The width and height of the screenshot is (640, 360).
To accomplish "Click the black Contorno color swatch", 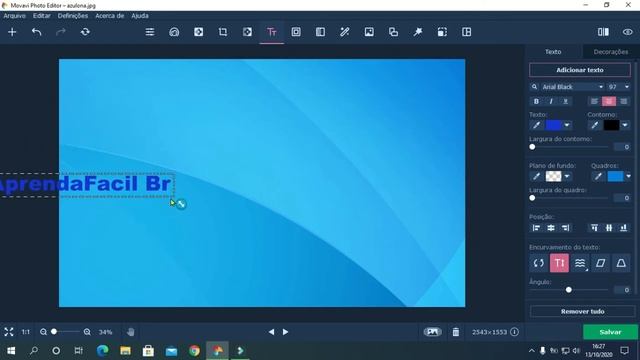I will 611,125.
